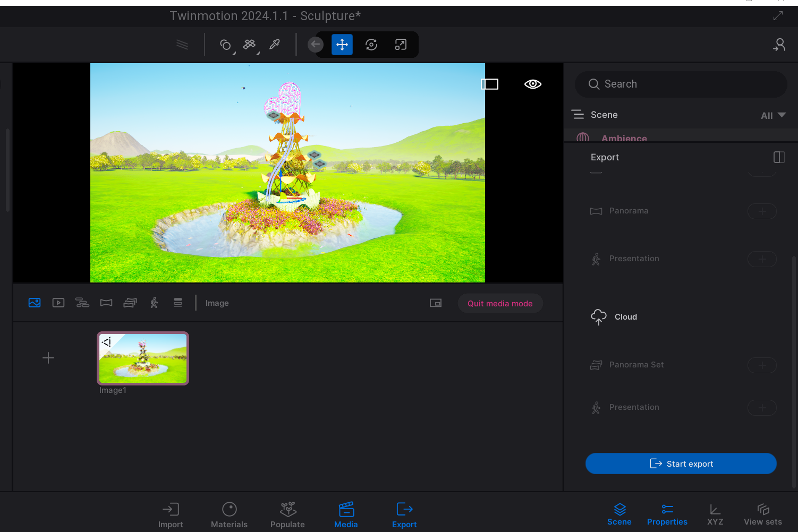Select the Scale tool
798x532 pixels.
point(401,45)
